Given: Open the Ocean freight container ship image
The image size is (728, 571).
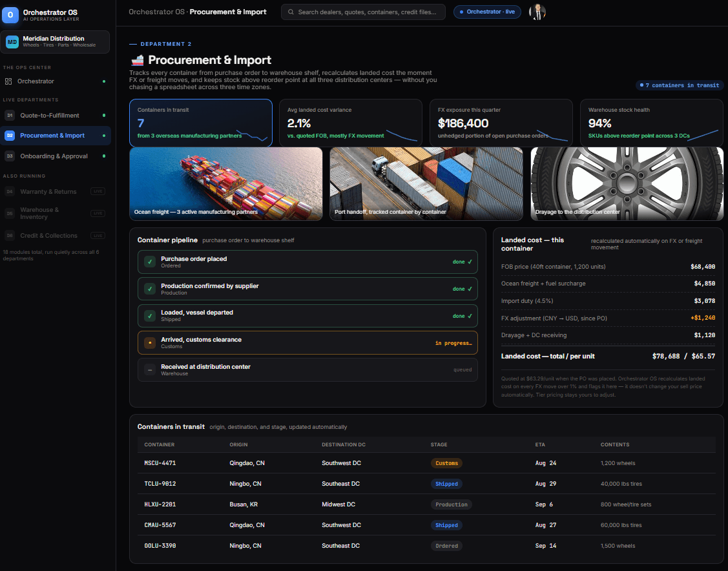Looking at the screenshot, I should click(226, 184).
